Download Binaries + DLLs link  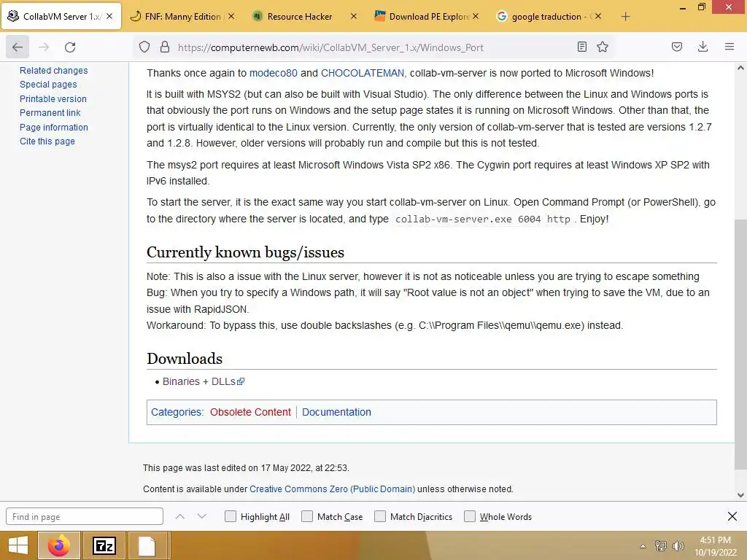click(204, 381)
